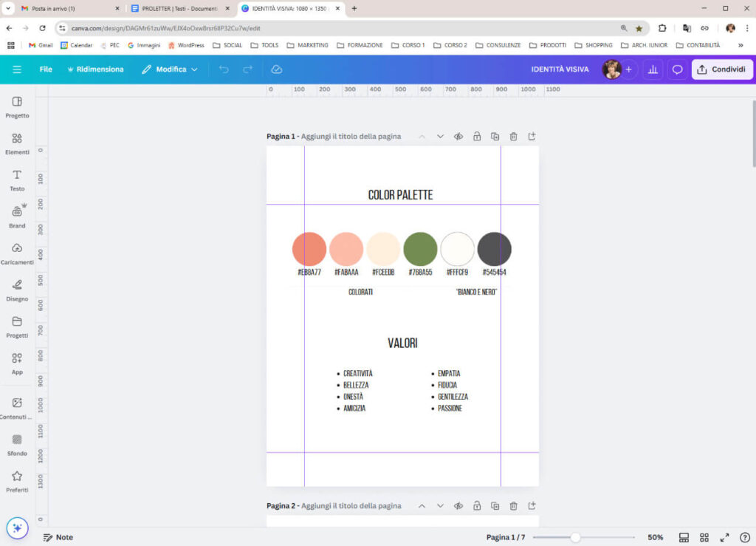Toggle fullscreen presentation mode
The image size is (756, 546).
point(725,537)
